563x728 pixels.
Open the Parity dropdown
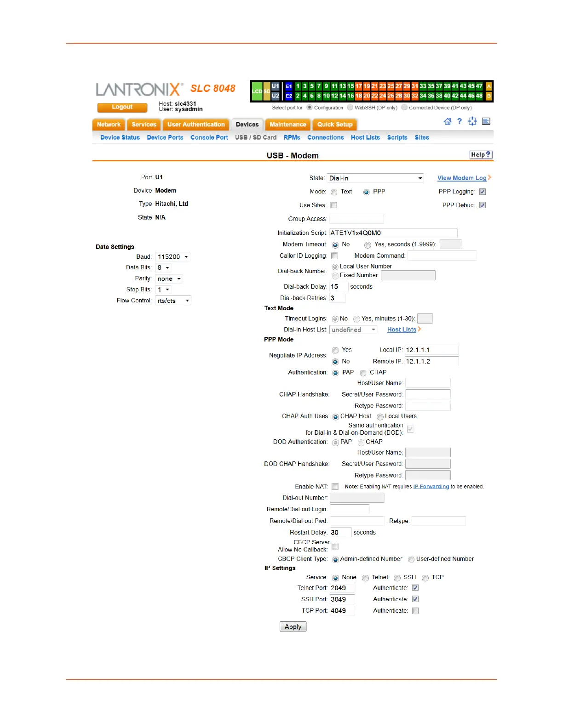tap(169, 279)
